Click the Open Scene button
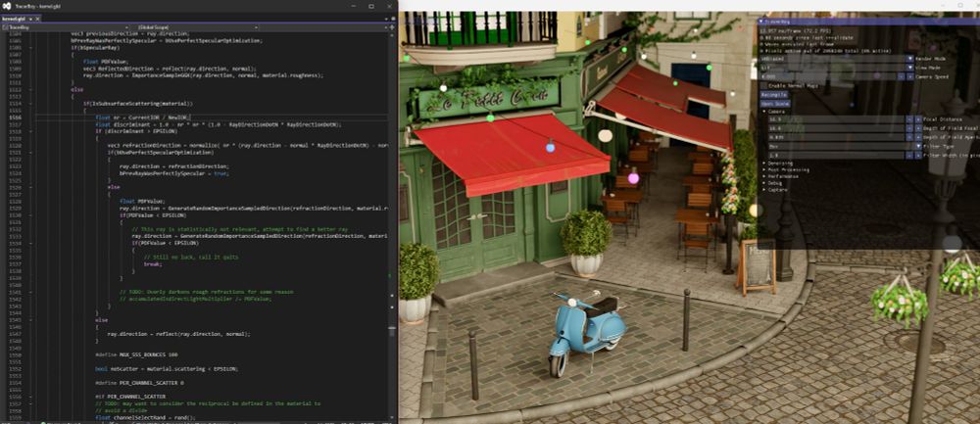 (x=775, y=104)
